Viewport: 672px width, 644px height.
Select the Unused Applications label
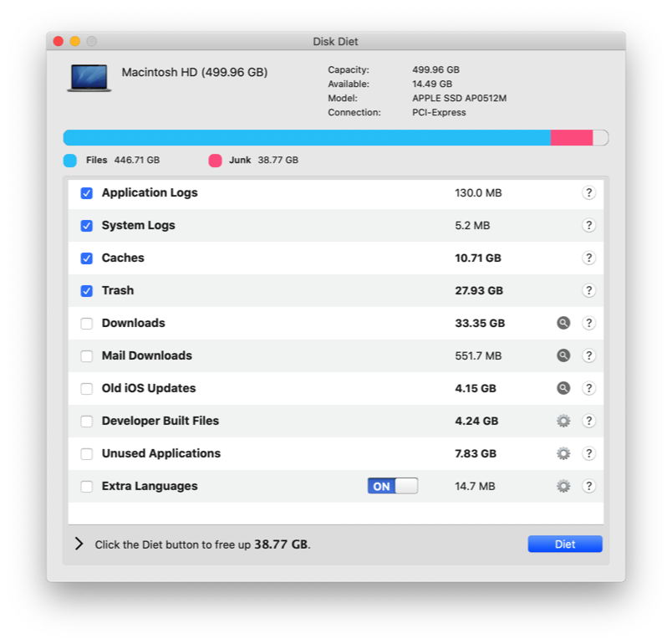tap(161, 453)
